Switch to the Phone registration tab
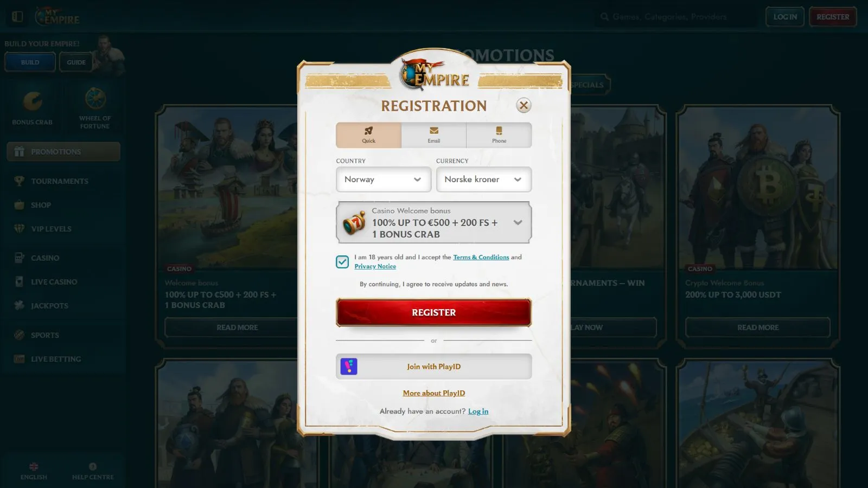Viewport: 868px width, 488px height. click(499, 135)
